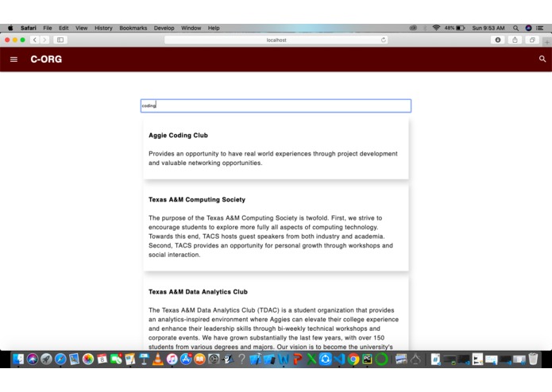Open the Edit menu

point(64,28)
